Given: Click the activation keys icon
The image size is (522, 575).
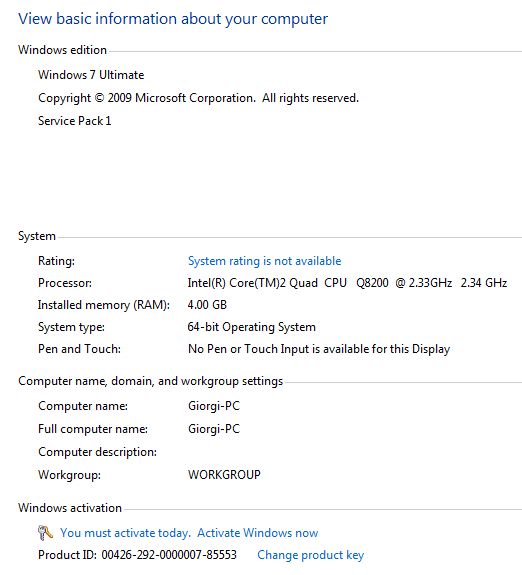Looking at the screenshot, I should (45, 533).
